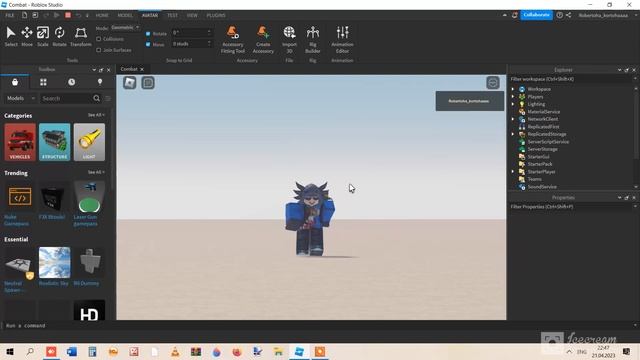Click the Roblox menu icon in viewport
640x360 pixels.
[130, 83]
